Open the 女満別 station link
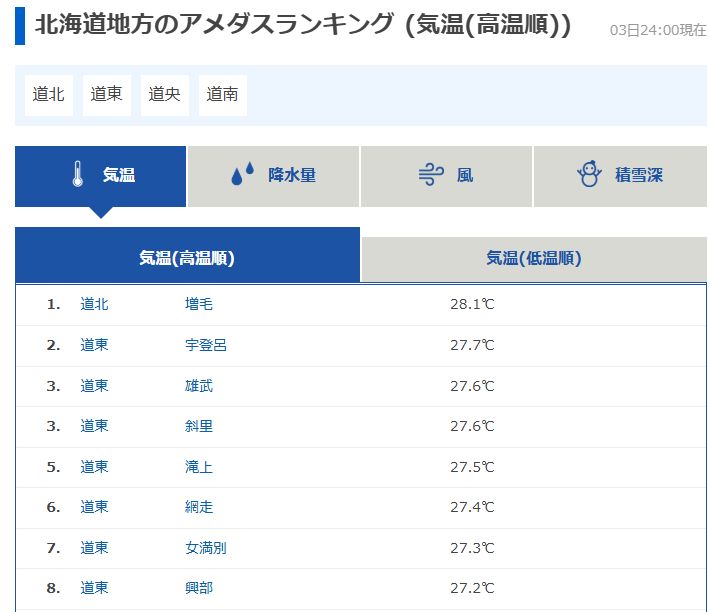This screenshot has width=710, height=612. pos(206,548)
